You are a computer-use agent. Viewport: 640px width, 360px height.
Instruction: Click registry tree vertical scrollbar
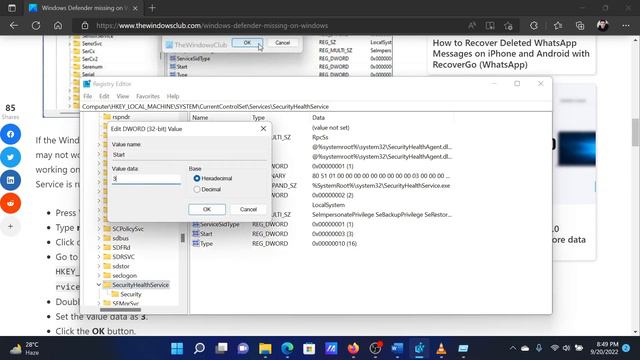point(182,238)
